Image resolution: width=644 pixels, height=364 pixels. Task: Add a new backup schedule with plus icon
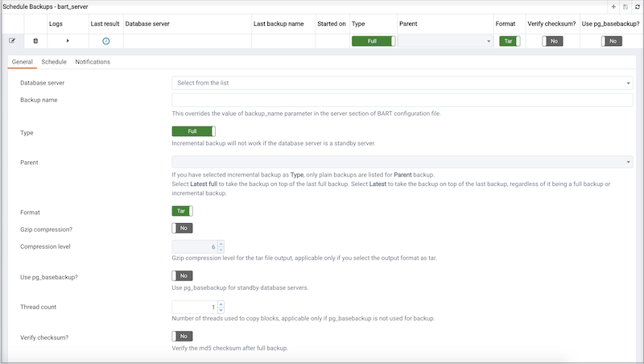click(x=613, y=6)
